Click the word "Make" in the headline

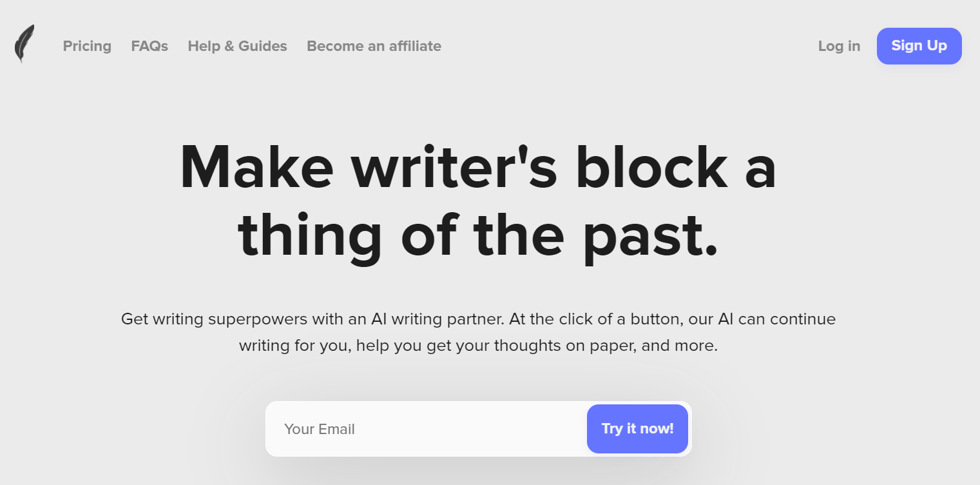point(257,168)
